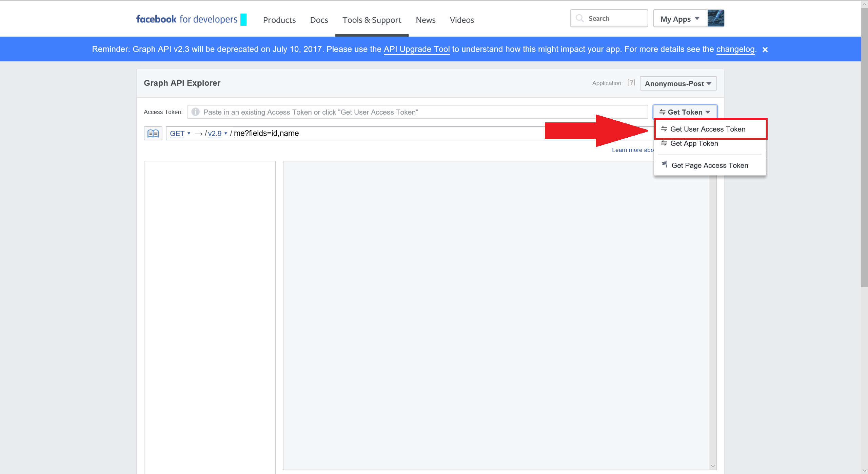Select Get App Token menu entry
Viewport: 868px width, 474px height.
(x=694, y=143)
